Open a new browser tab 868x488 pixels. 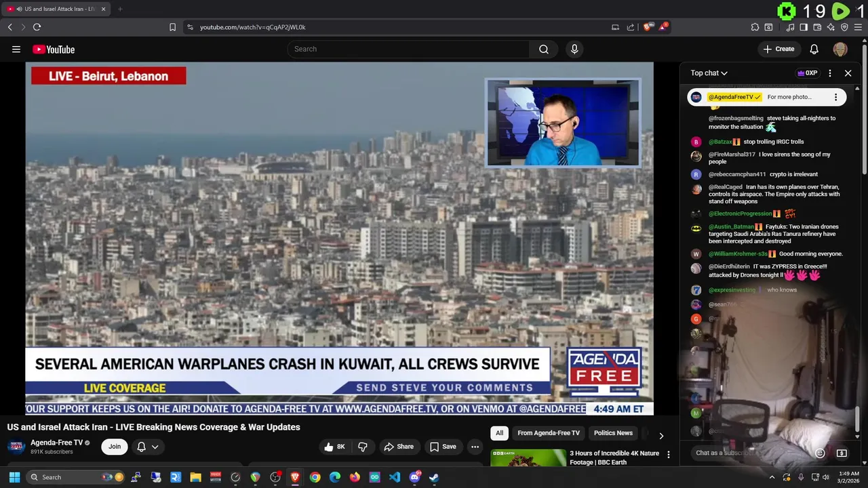point(120,9)
